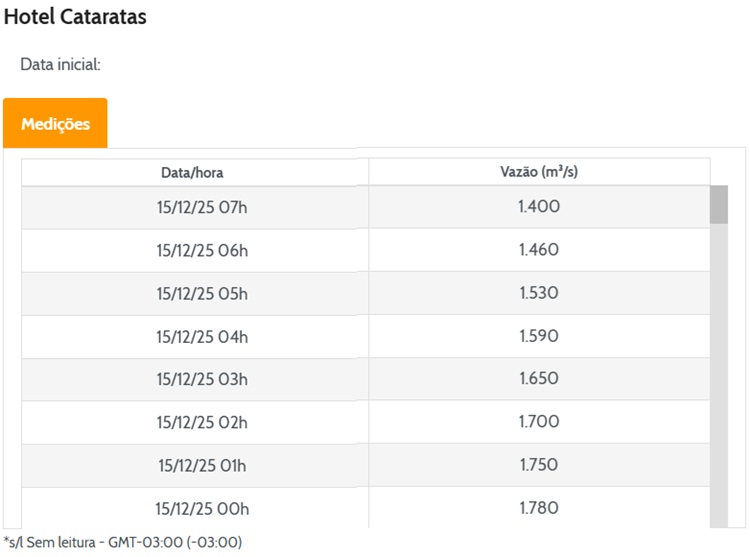This screenshot has height=557, width=750.
Task: Select the 15/12/25 05h date cell
Action: [x=202, y=293]
